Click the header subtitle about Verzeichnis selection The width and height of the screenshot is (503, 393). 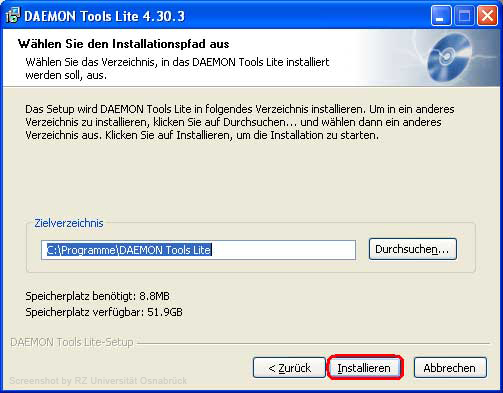tap(177, 68)
